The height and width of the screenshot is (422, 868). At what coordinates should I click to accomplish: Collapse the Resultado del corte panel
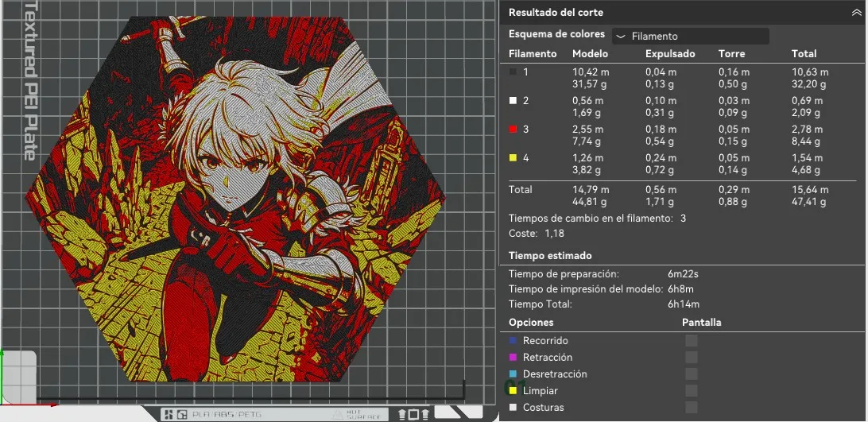pos(856,12)
